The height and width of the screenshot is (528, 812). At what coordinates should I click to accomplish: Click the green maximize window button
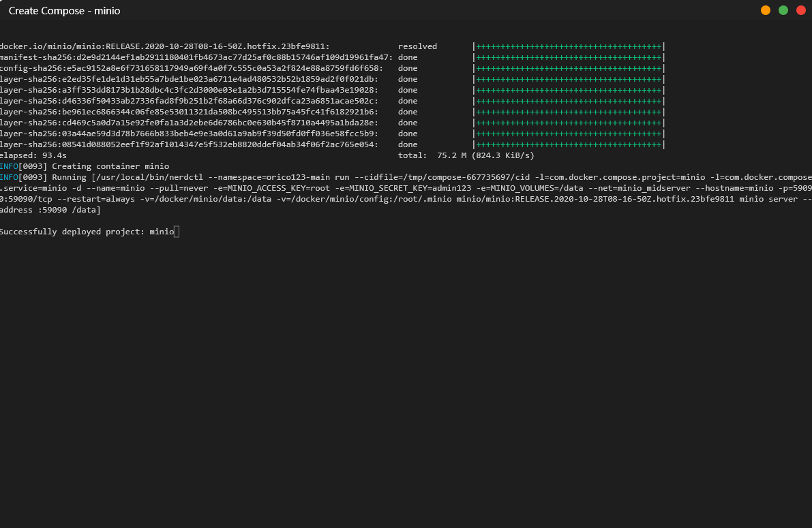click(783, 10)
